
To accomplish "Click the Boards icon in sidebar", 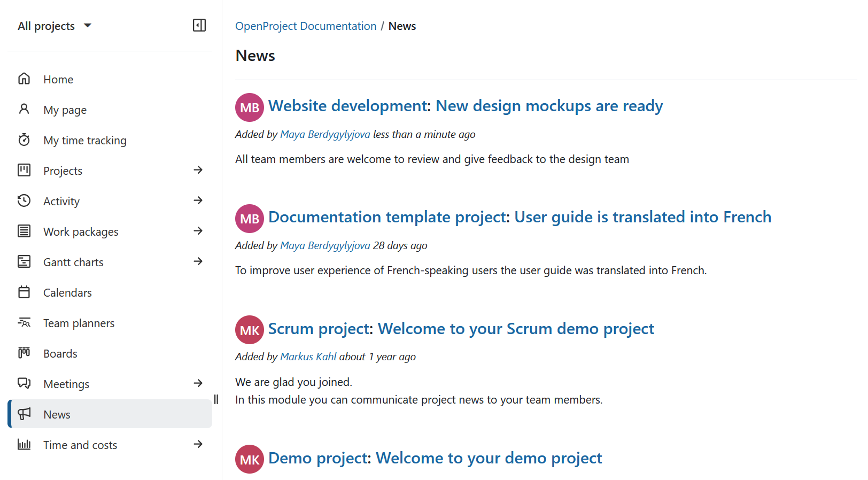I will [x=24, y=353].
